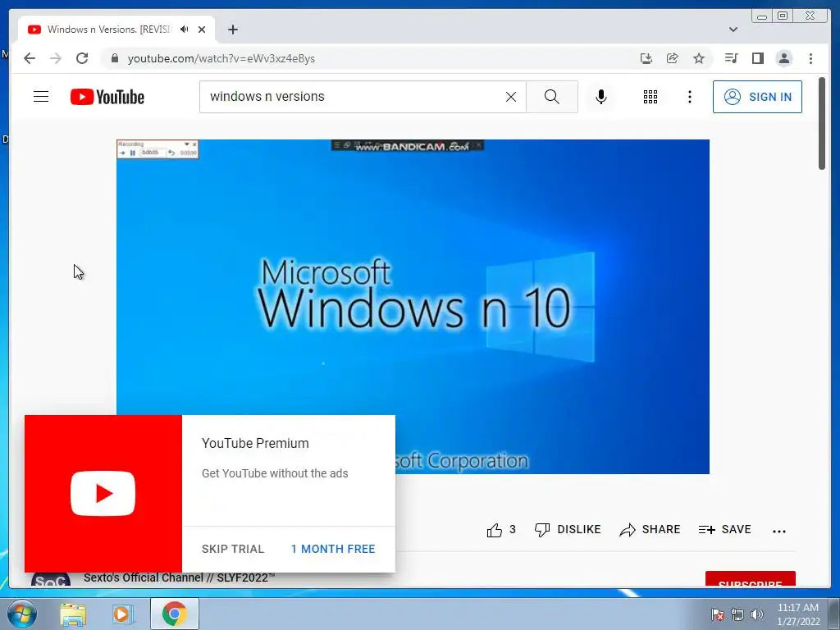840x630 pixels.
Task: View site info via lock icon
Action: (x=114, y=58)
